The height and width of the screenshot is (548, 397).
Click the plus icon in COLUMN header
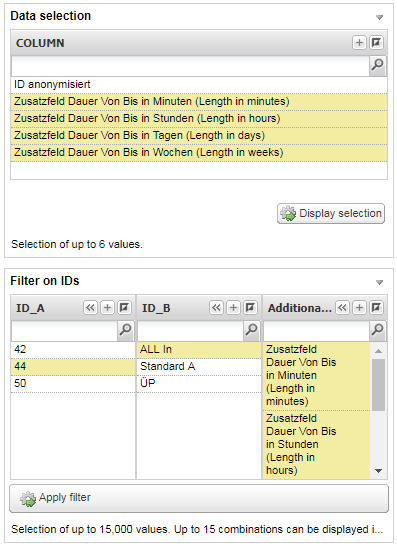pos(359,43)
